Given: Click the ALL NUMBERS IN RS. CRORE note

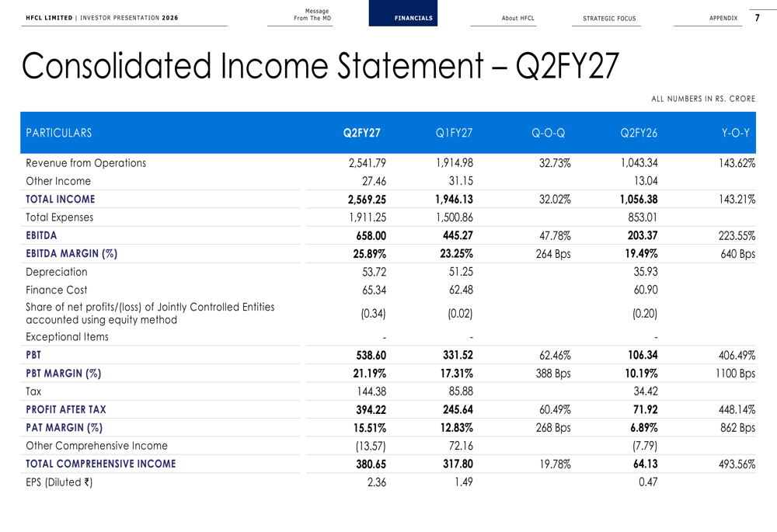Looking at the screenshot, I should pyautogui.click(x=703, y=99).
